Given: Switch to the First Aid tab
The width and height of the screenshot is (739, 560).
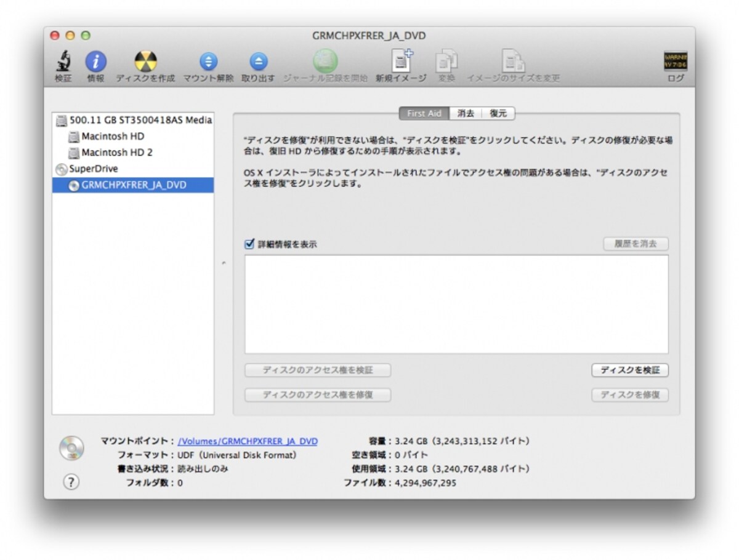Looking at the screenshot, I should pyautogui.click(x=424, y=114).
